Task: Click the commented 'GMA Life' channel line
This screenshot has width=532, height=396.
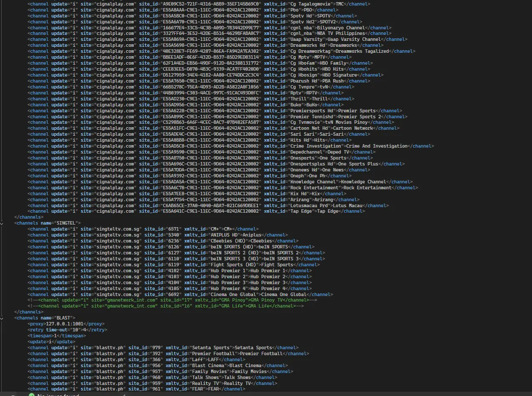Action: point(166,306)
